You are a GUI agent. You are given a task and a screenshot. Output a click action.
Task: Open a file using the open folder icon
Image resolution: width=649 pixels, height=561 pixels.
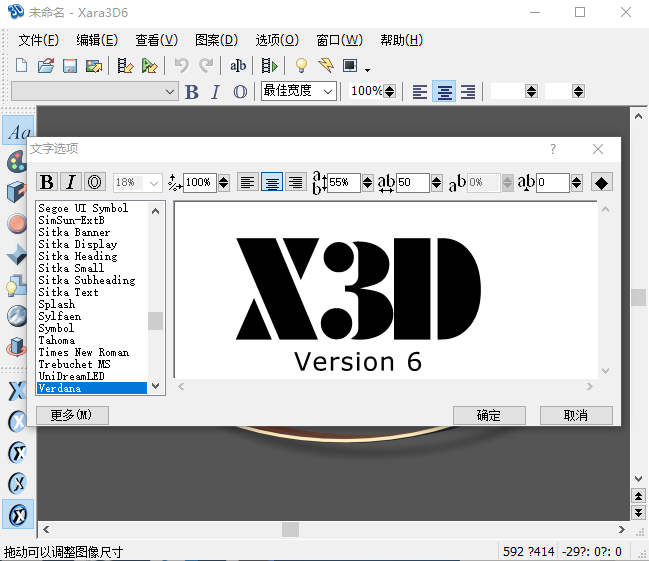pos(46,65)
